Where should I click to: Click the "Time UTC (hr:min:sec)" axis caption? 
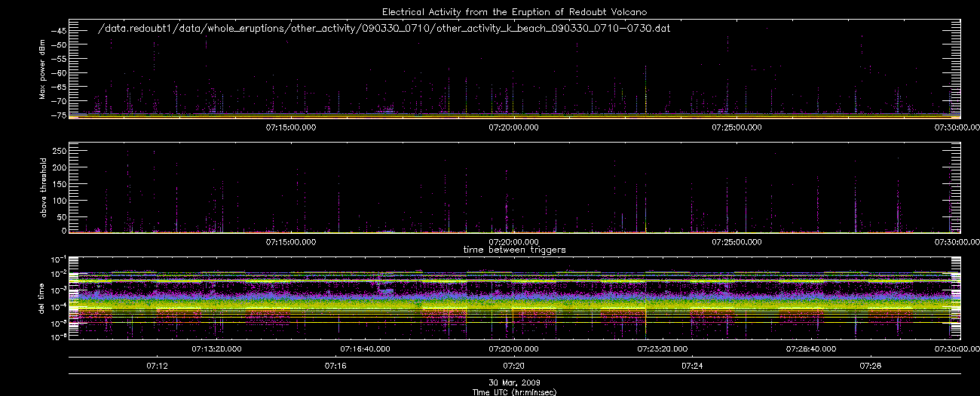pos(514,391)
